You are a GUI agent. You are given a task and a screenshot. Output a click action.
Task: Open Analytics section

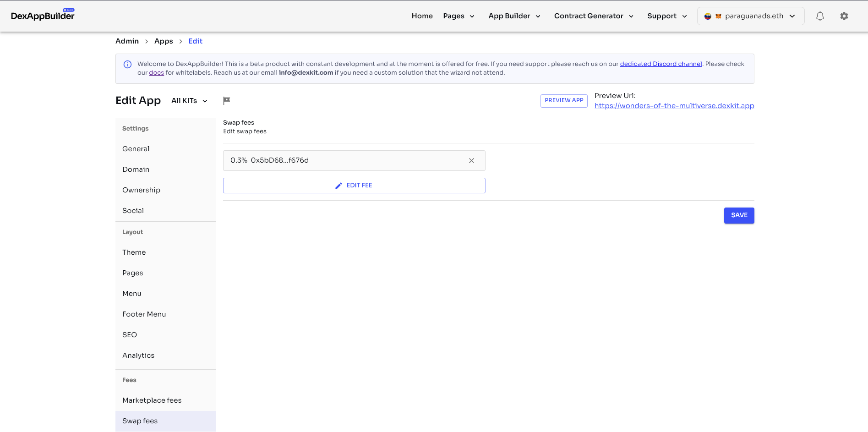coord(166,355)
